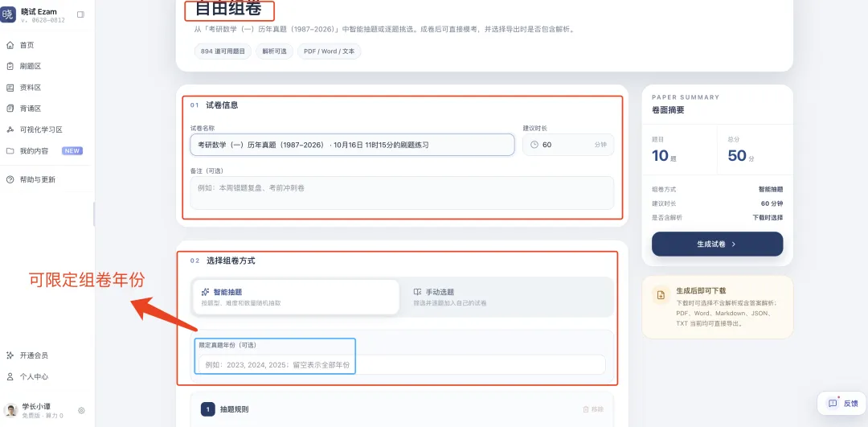The image size is (868, 427).
Task: Click the 894 道可用题目 tag
Action: coord(223,51)
